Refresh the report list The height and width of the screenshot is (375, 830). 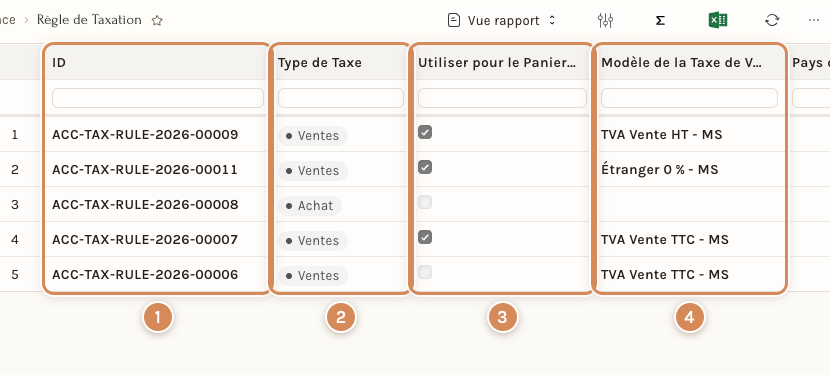[x=772, y=21]
